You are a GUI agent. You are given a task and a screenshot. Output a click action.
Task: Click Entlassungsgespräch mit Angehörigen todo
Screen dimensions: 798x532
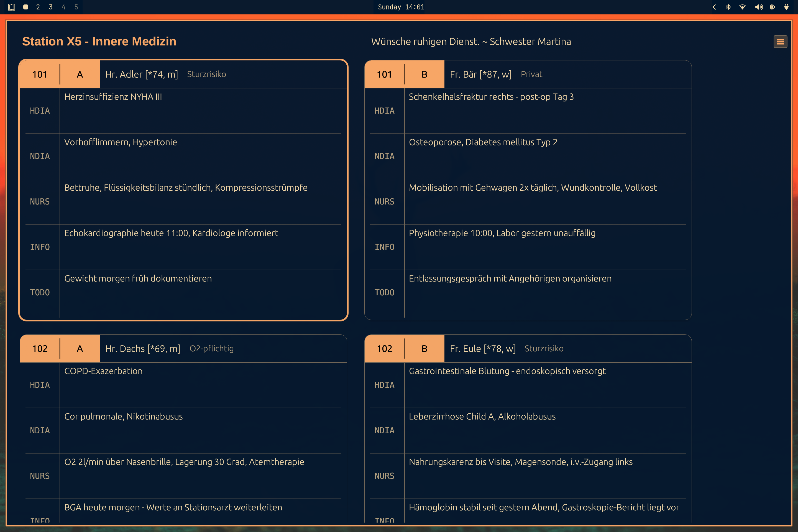click(x=510, y=278)
